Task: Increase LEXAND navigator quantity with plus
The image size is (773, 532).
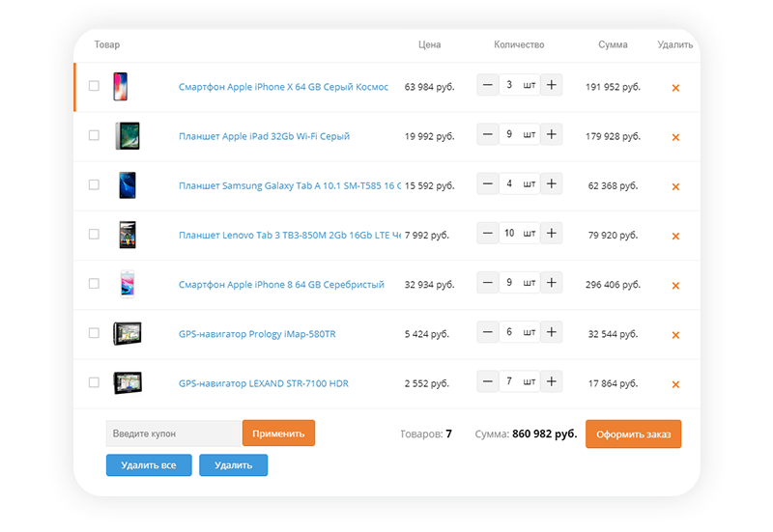Action: tap(551, 381)
